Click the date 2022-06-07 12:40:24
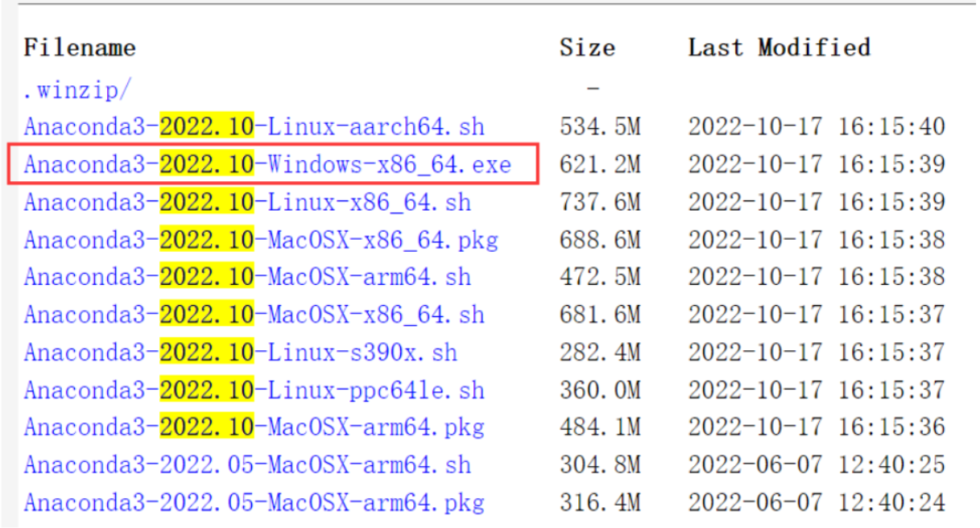Viewport: 980px width, 528px height. click(817, 503)
